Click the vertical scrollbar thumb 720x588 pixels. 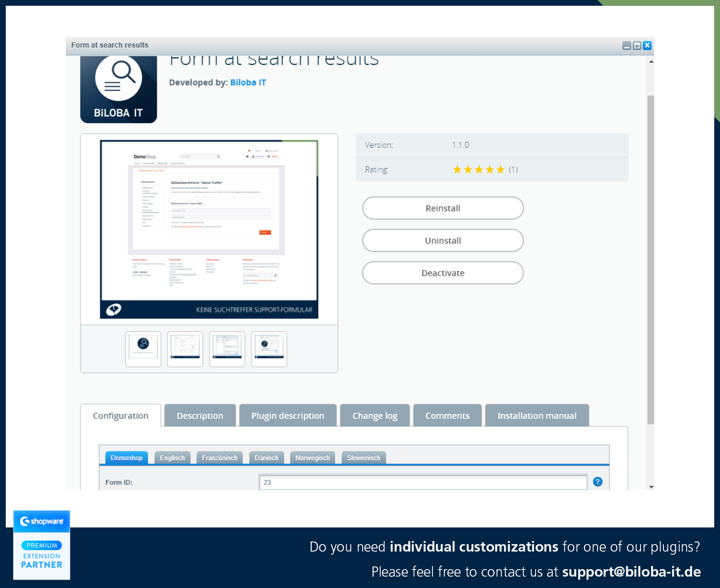651,259
